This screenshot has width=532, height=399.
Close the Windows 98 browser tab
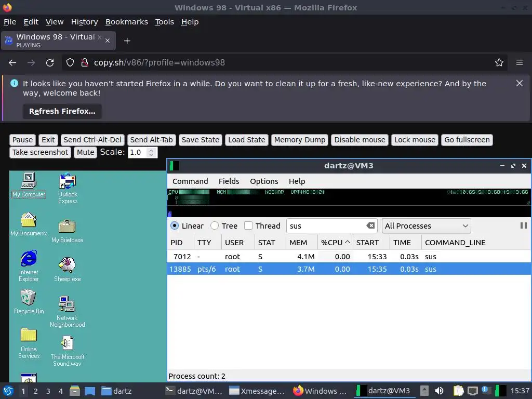click(107, 41)
